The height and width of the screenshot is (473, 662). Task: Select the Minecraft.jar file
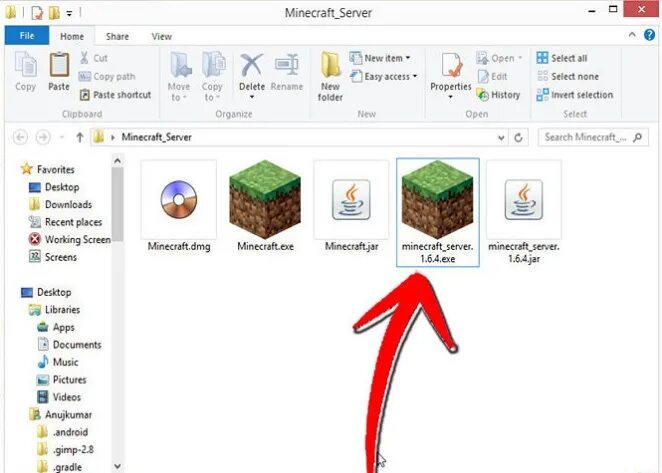click(351, 206)
